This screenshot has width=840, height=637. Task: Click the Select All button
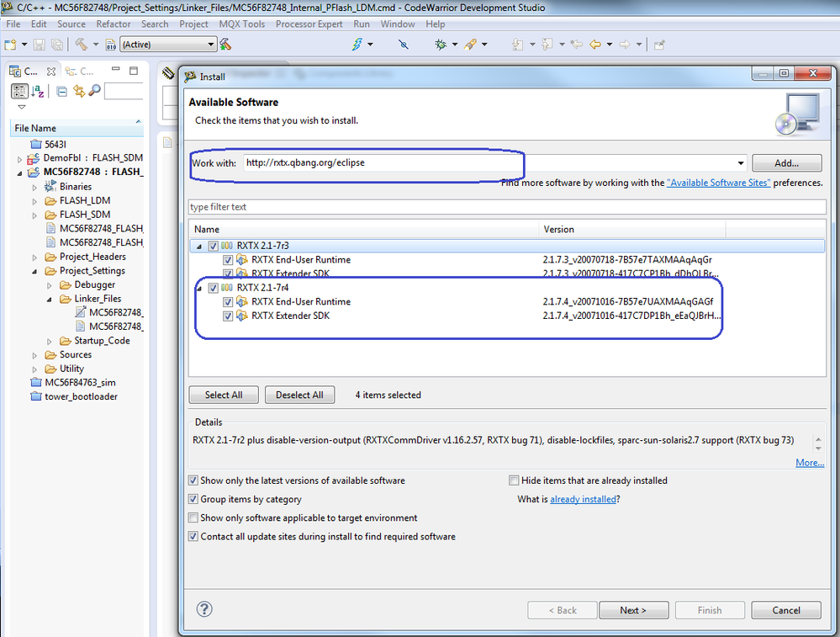pos(224,395)
